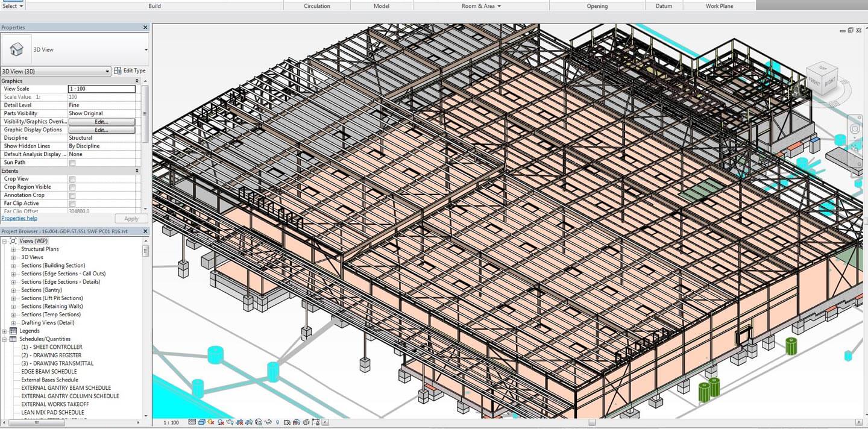Open Visual Style in view control bar

[x=202, y=422]
